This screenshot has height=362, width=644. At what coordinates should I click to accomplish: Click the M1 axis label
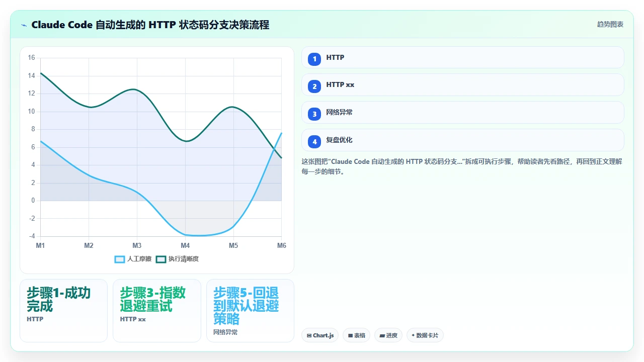(40, 245)
